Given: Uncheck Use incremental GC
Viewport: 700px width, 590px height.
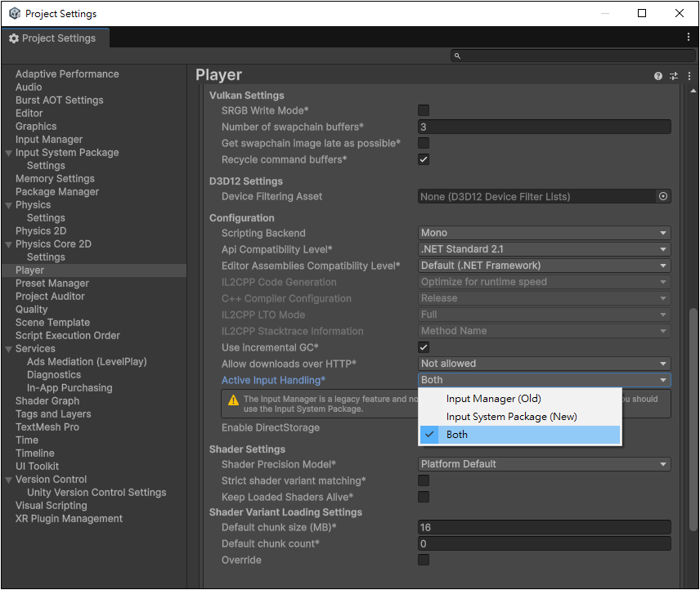Looking at the screenshot, I should coord(424,347).
